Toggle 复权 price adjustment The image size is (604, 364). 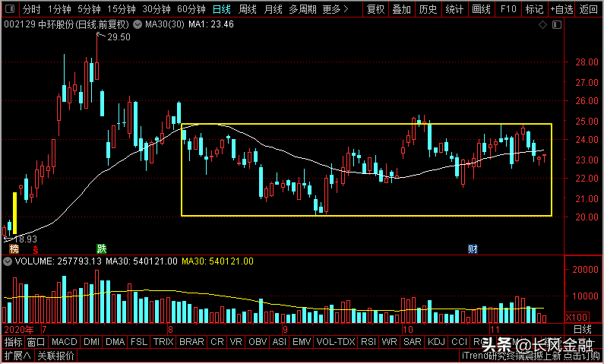click(x=376, y=10)
